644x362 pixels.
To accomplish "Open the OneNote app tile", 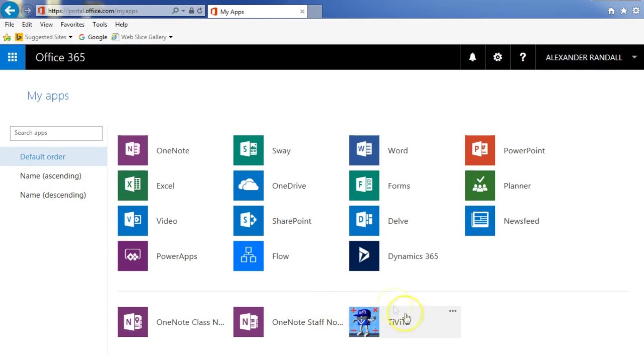I will click(133, 150).
